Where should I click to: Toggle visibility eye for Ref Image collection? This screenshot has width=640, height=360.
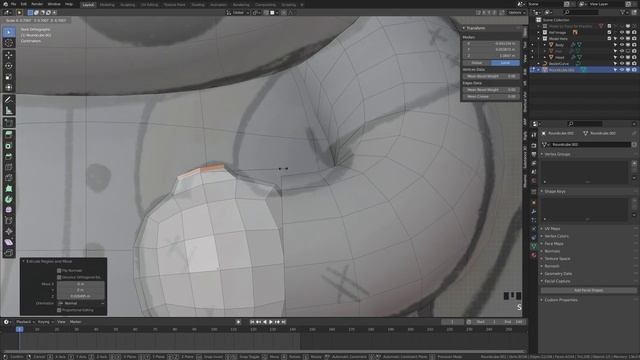[622, 32]
